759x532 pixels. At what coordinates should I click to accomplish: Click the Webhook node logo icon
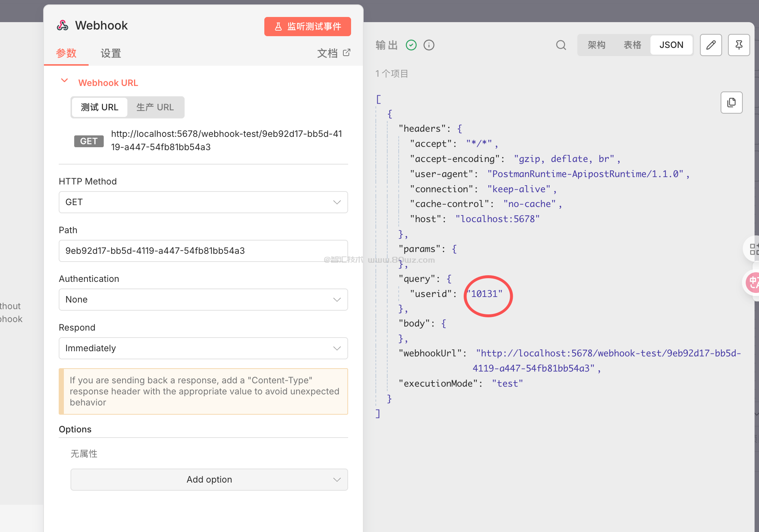tap(62, 25)
